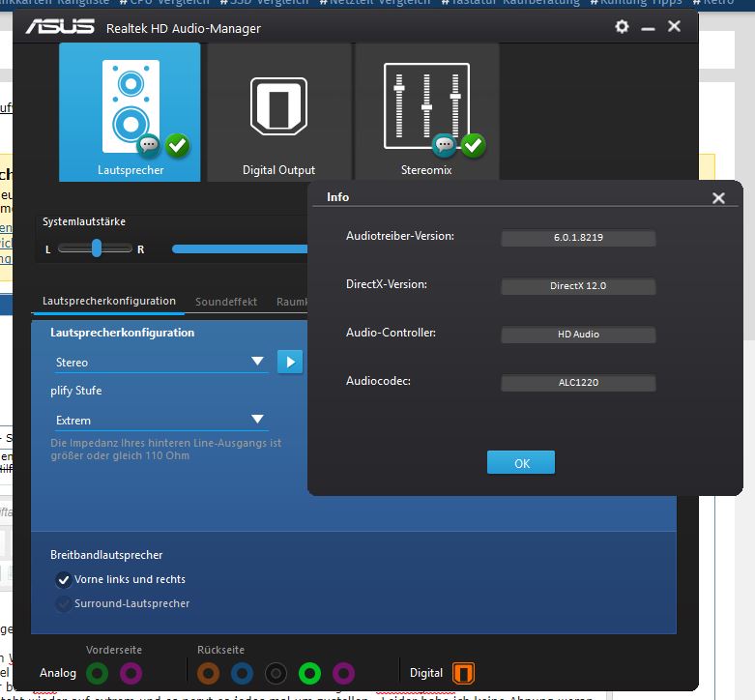Click the bold Lautsprecherkonfiguration section heading
This screenshot has width=755, height=700.
pyautogui.click(x=123, y=333)
